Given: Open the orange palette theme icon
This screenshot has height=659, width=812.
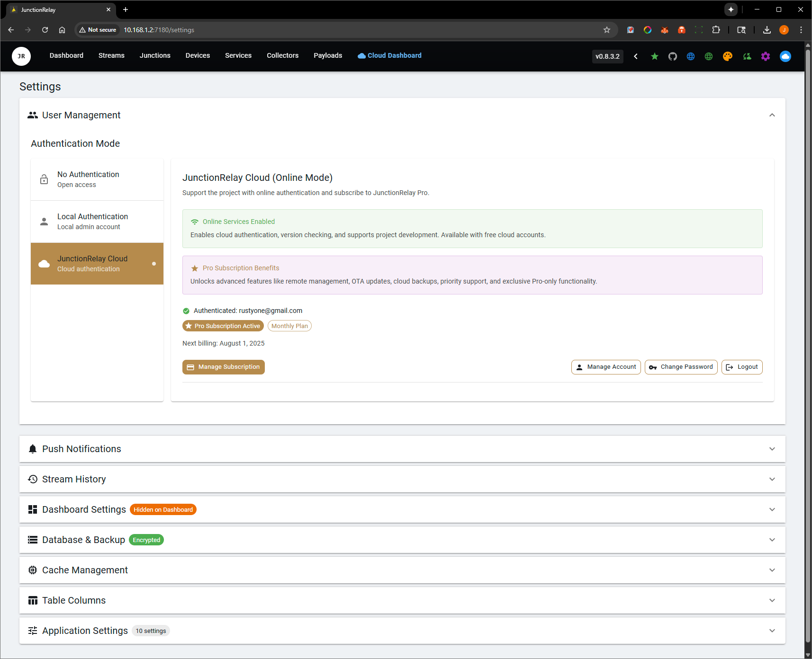Looking at the screenshot, I should point(728,56).
